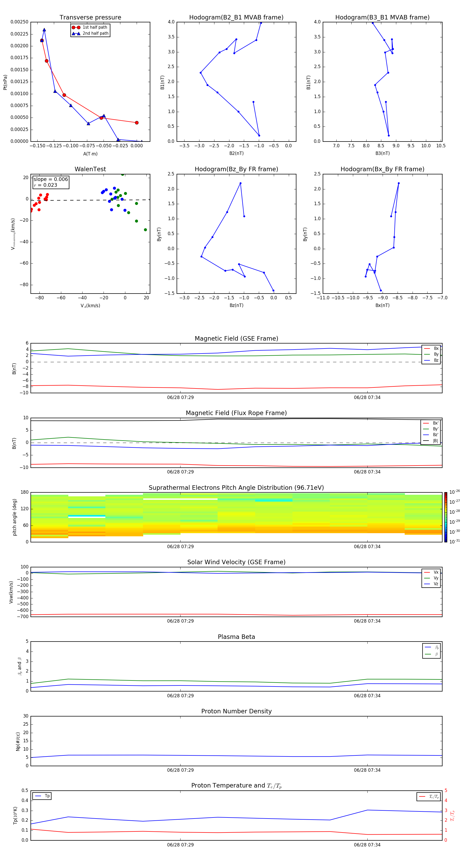473x868 pixels.
Task: Click the 'Bx(nT)' x-axis label
Action: point(382,305)
